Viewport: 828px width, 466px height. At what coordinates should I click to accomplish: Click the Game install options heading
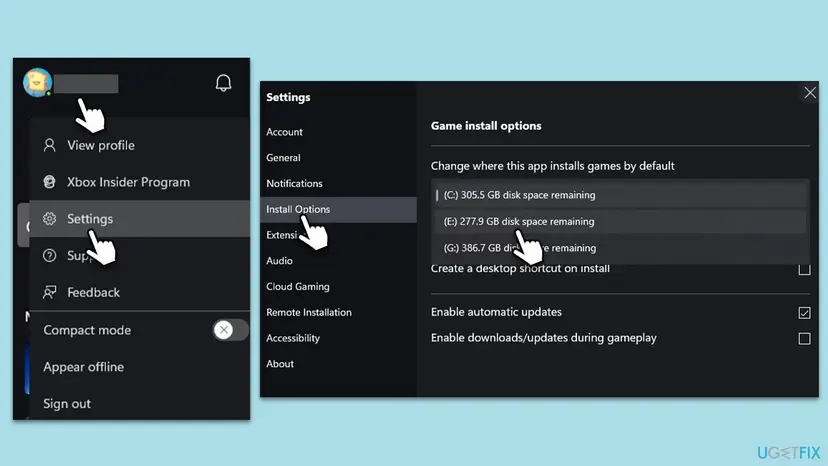tap(486, 126)
